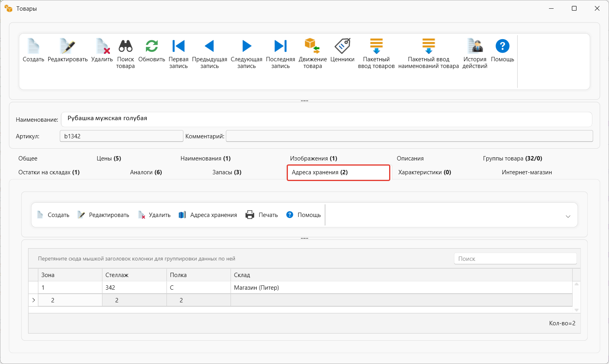Sort by the Склад column header
Image resolution: width=609 pixels, height=364 pixels.
(x=401, y=275)
